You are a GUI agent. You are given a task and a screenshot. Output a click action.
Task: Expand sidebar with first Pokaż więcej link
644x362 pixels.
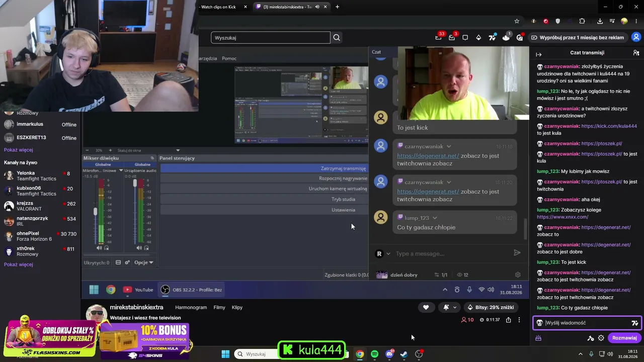point(19,150)
